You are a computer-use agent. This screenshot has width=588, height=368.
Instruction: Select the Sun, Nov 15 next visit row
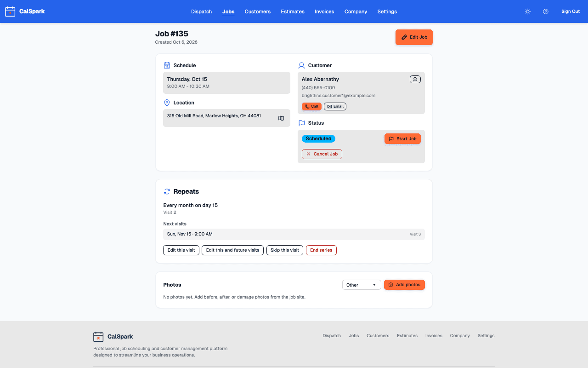pos(294,234)
